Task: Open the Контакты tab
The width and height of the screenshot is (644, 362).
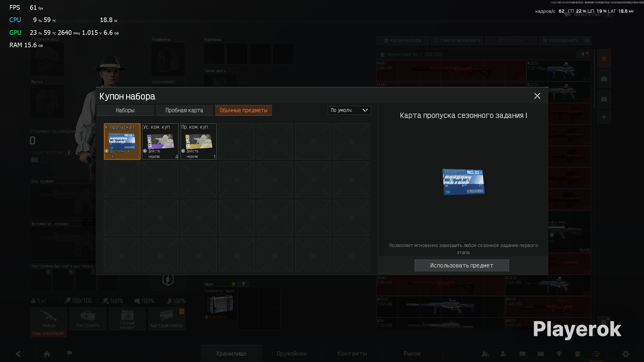Action: (352, 354)
